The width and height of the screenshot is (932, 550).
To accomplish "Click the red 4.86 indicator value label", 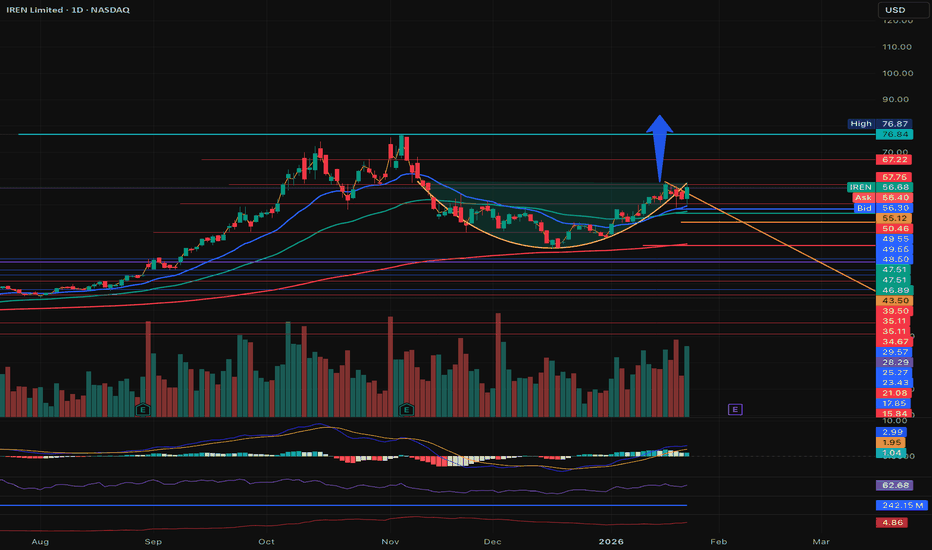I will tap(894, 522).
